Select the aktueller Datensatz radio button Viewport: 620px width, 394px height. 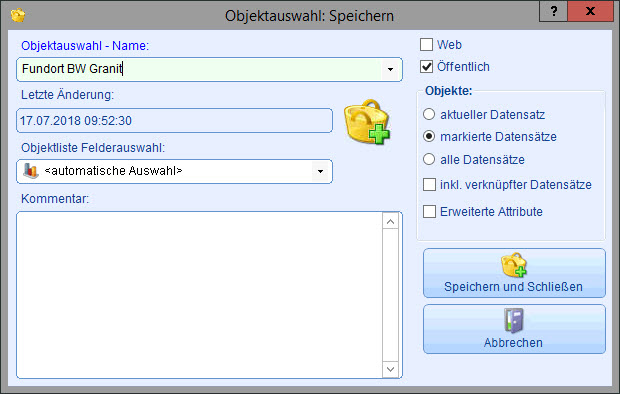[x=429, y=114]
